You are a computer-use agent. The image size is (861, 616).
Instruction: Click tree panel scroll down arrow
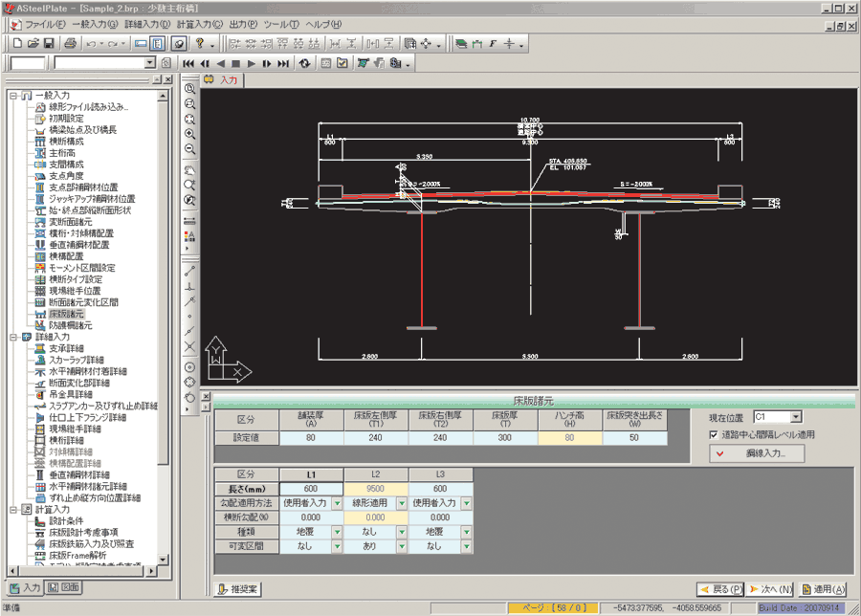click(x=163, y=560)
